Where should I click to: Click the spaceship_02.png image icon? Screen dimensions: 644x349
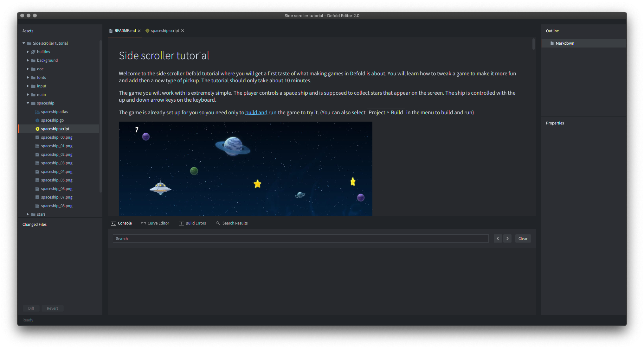coord(37,155)
